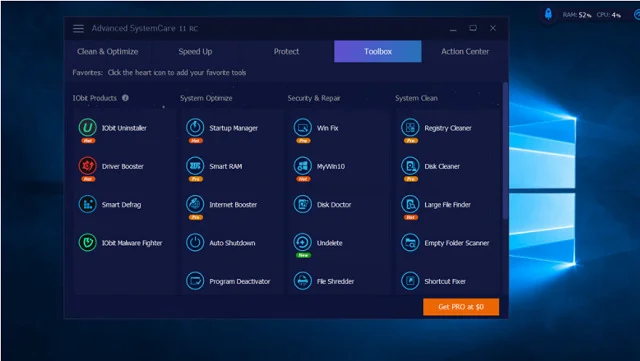The width and height of the screenshot is (640, 361).
Task: Click the System Optimize heading
Action: click(206, 98)
